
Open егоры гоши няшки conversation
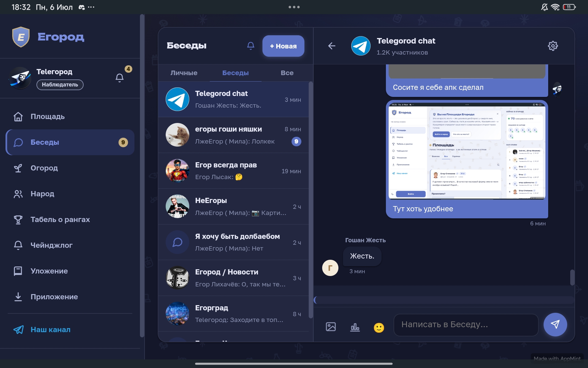tap(233, 135)
